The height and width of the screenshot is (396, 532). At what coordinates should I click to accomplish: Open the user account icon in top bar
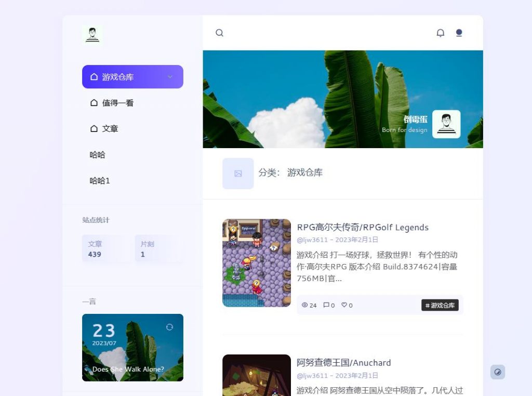tap(459, 33)
